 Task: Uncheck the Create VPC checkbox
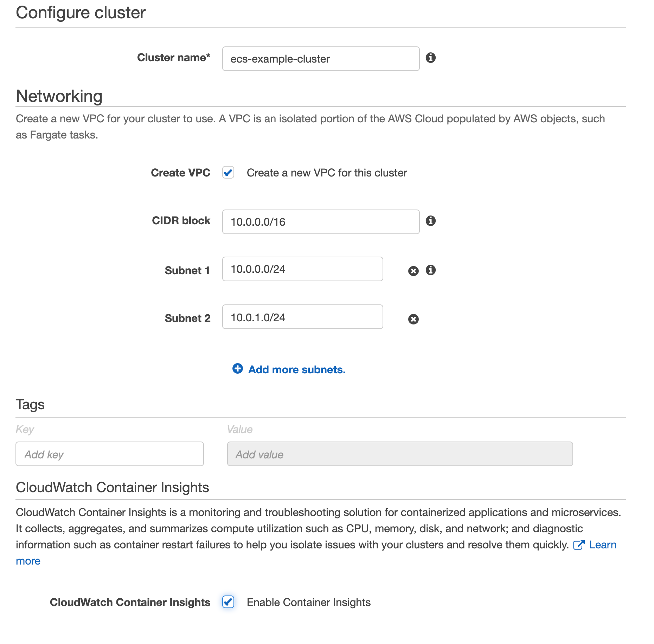[x=228, y=173]
